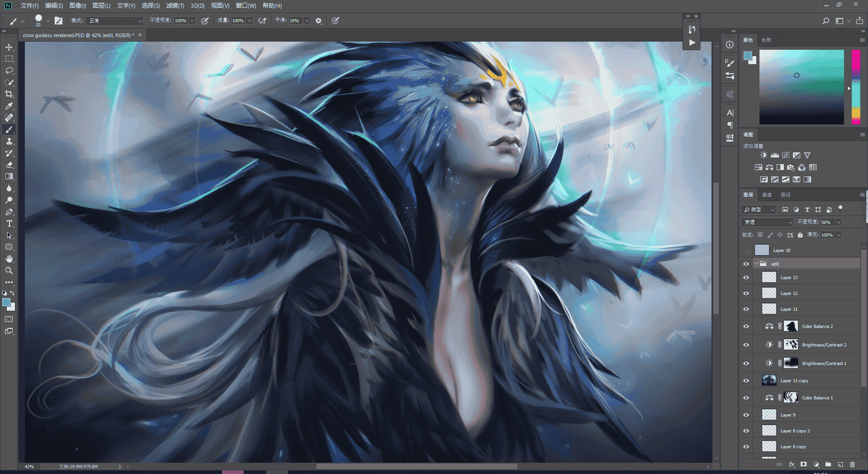Image resolution: width=868 pixels, height=474 pixels.
Task: Select the Lasso tool
Action: point(9,71)
